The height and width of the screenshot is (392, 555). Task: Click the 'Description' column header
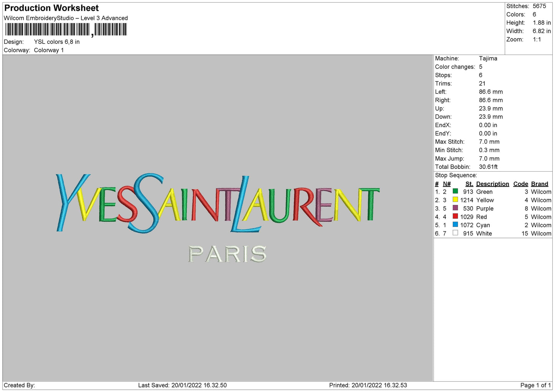(x=492, y=184)
